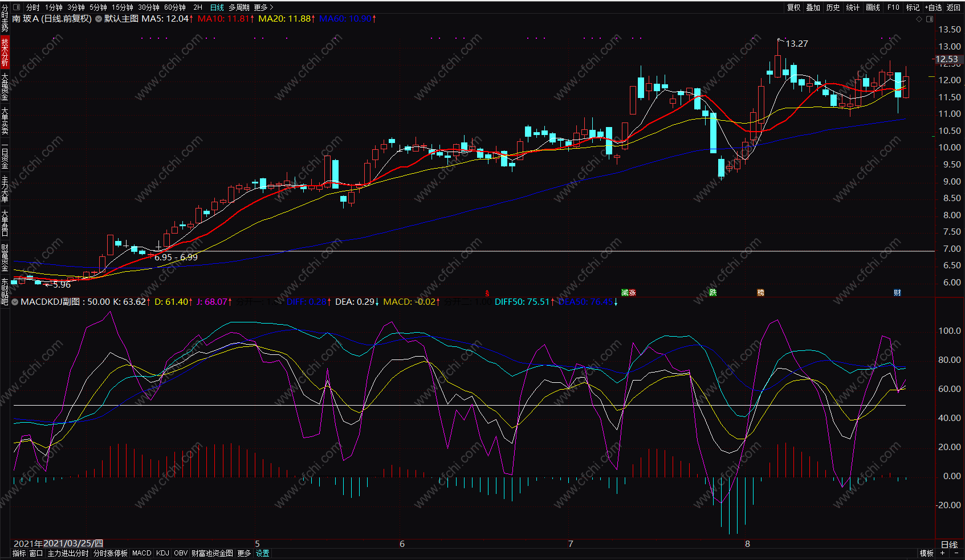
Task: Open 分时走势 sidebar tab
Action: click(x=5, y=18)
